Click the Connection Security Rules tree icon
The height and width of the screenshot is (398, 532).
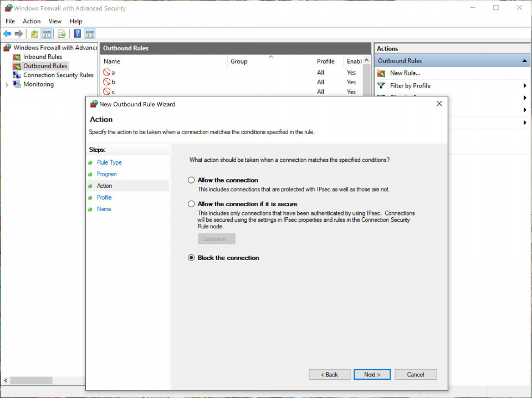17,75
